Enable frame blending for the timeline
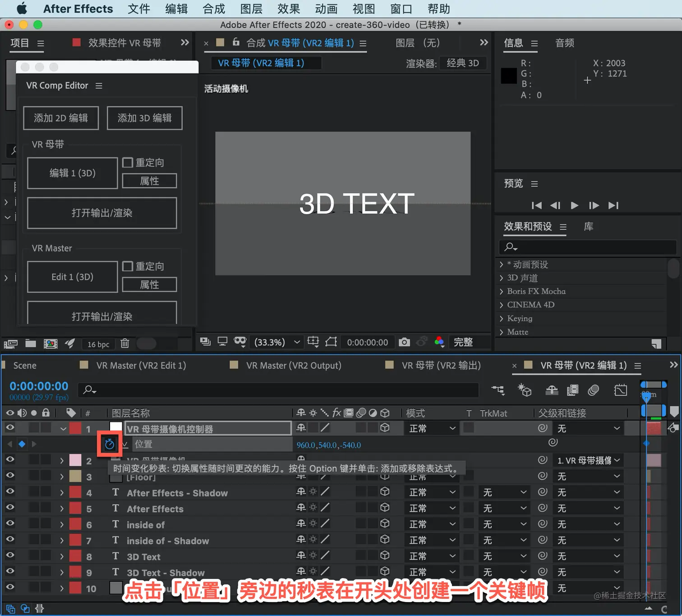682x616 pixels. click(x=573, y=390)
